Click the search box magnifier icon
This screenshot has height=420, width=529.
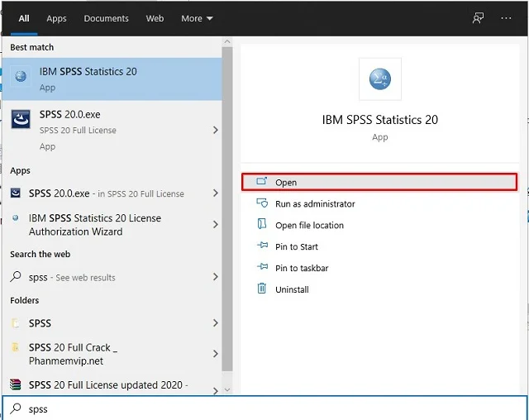click(16, 408)
